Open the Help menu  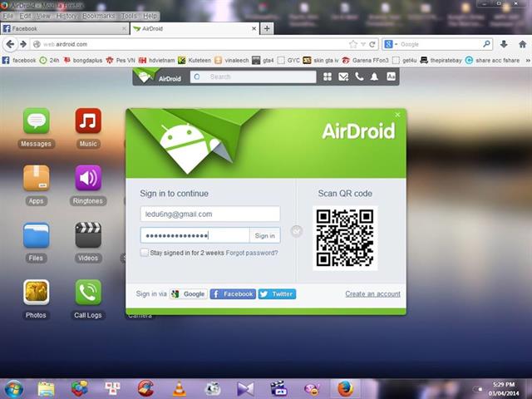click(150, 16)
